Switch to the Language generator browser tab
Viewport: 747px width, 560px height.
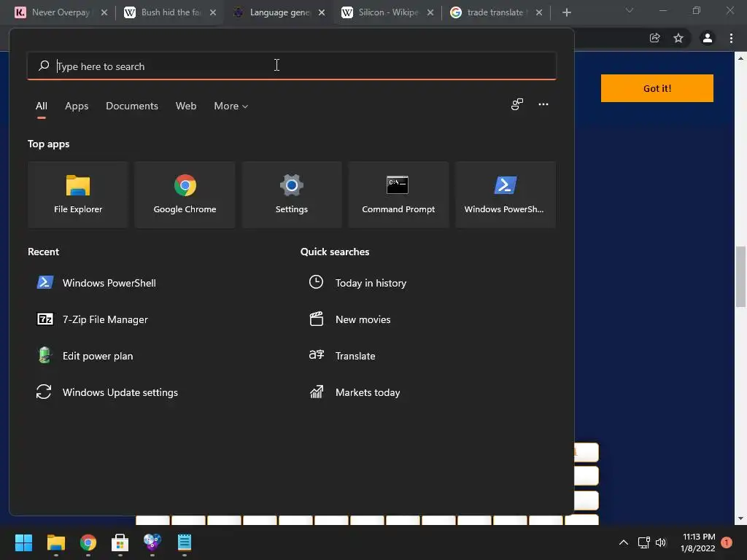pyautogui.click(x=279, y=12)
